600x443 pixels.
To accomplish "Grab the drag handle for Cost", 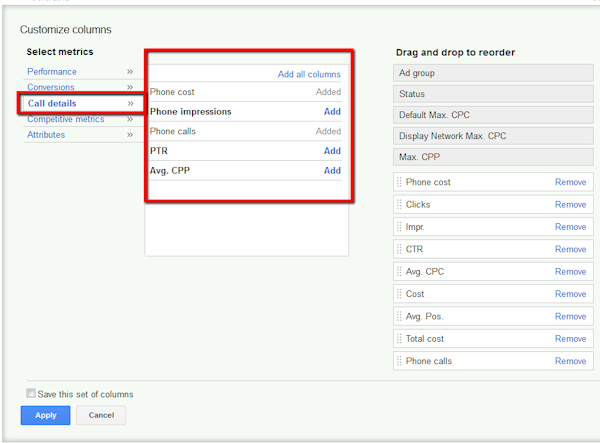I will pos(399,294).
